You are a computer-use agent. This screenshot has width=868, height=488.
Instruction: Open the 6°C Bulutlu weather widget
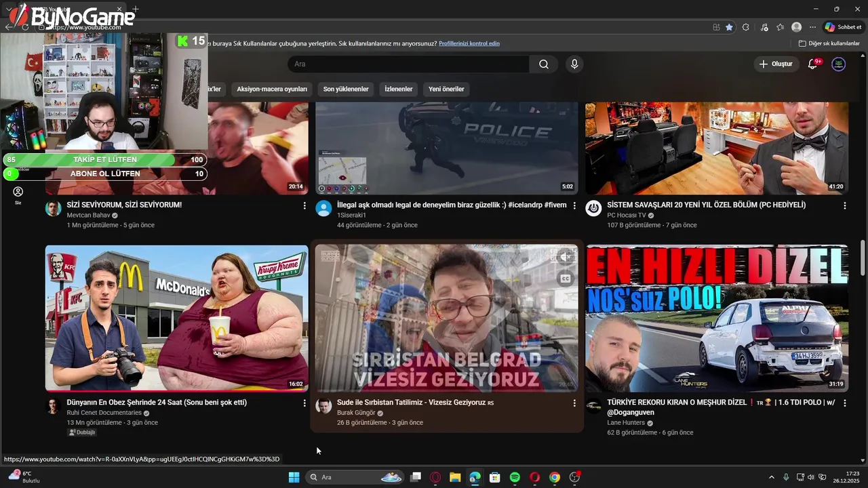click(x=23, y=476)
